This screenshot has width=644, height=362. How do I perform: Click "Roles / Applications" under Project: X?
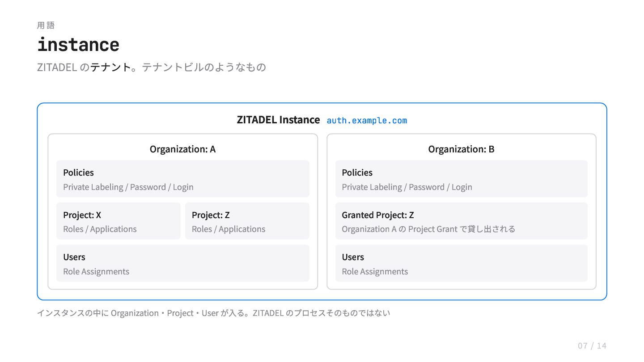coord(100,229)
